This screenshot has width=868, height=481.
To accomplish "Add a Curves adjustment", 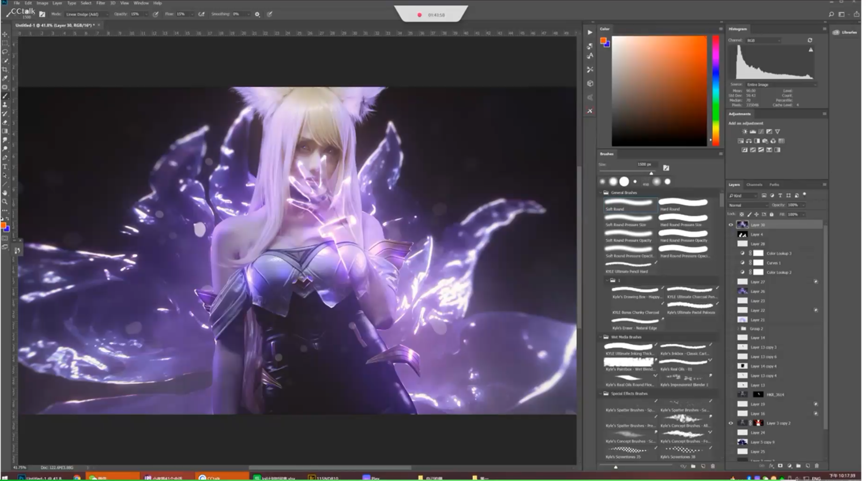I will (761, 131).
